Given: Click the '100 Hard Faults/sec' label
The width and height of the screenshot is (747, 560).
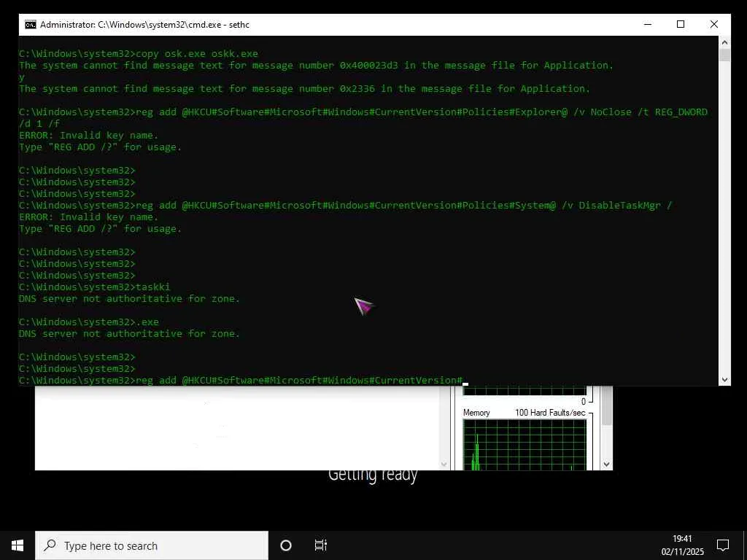Looking at the screenshot, I should pyautogui.click(x=550, y=413).
